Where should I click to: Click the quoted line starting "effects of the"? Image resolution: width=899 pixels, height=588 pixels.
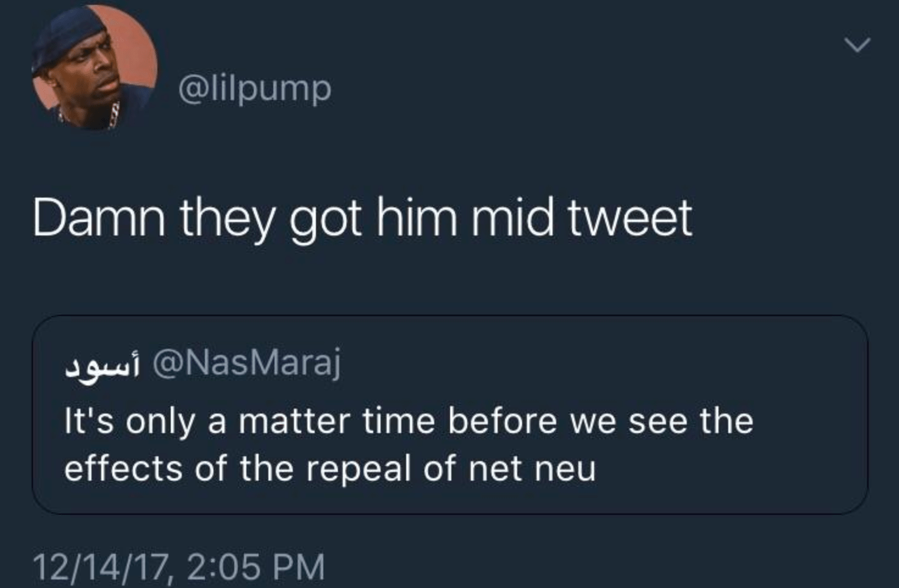coord(329,468)
